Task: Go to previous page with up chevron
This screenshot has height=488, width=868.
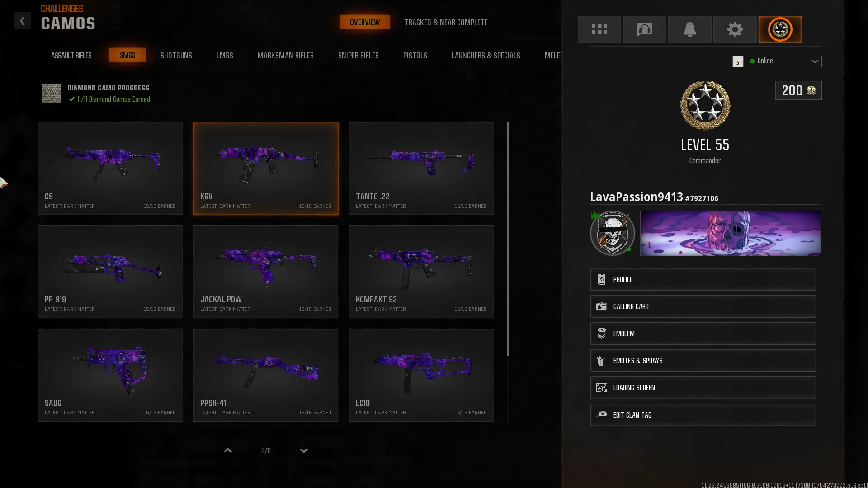Action: (228, 450)
